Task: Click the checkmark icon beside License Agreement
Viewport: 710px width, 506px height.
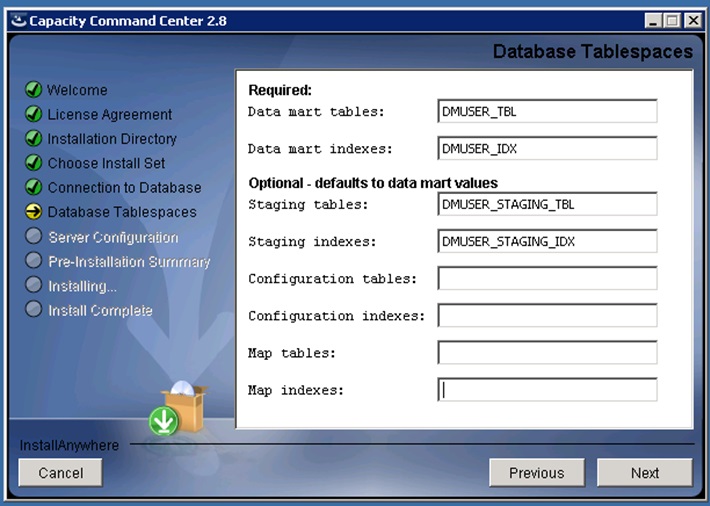Action: (34, 114)
